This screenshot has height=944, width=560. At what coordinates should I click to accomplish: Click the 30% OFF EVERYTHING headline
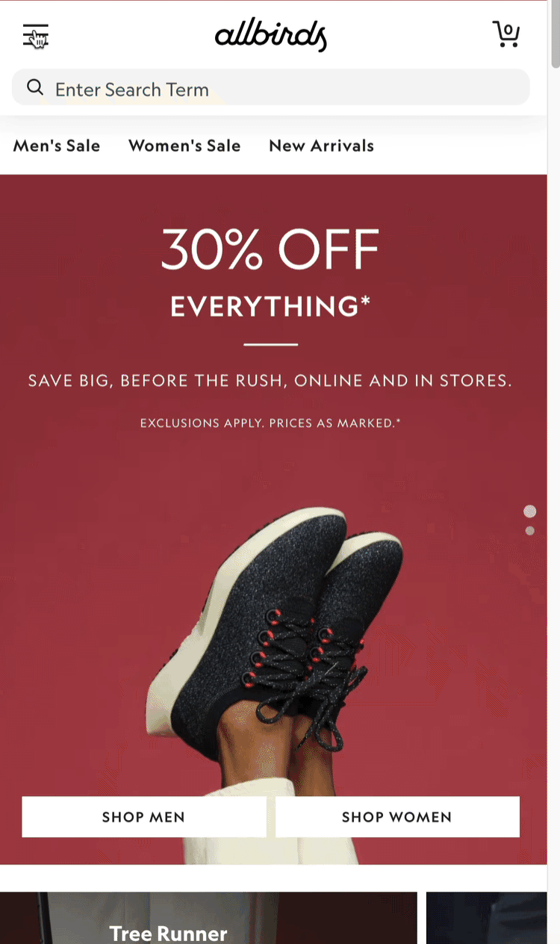point(270,272)
